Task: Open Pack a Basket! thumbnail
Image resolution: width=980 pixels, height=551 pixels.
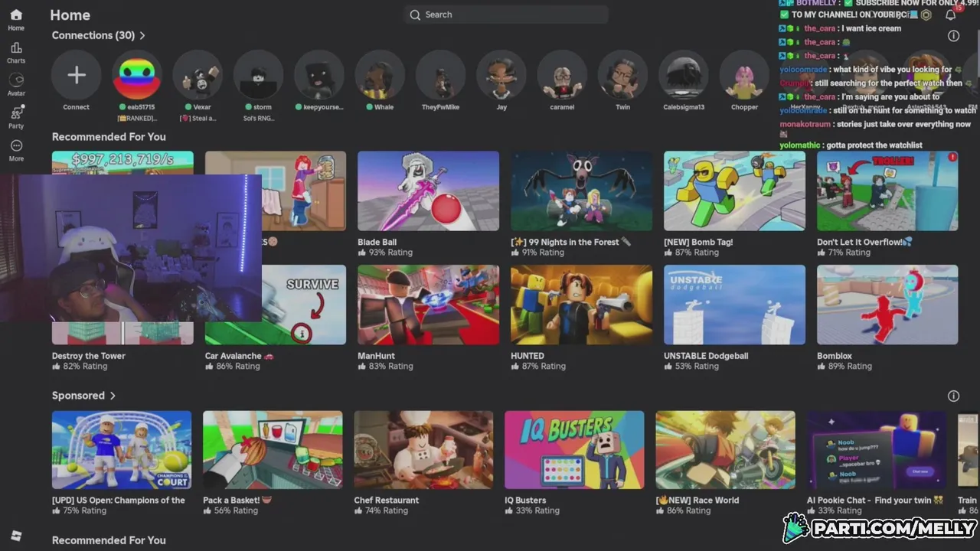Action: point(273,450)
